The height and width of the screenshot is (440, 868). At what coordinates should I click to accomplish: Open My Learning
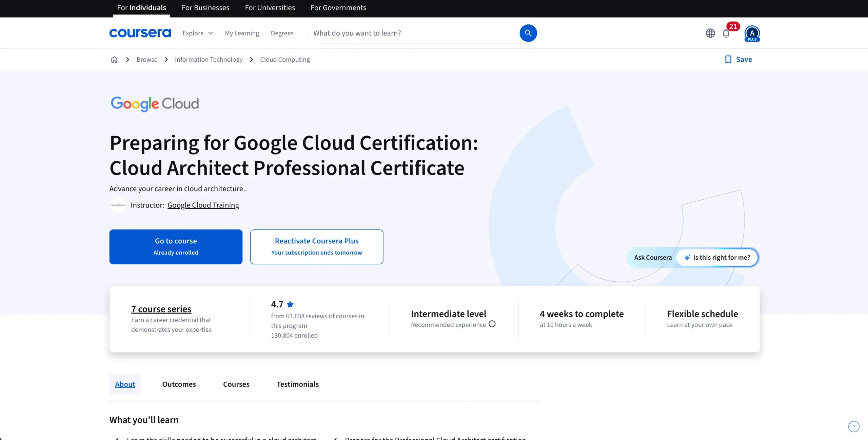point(242,33)
